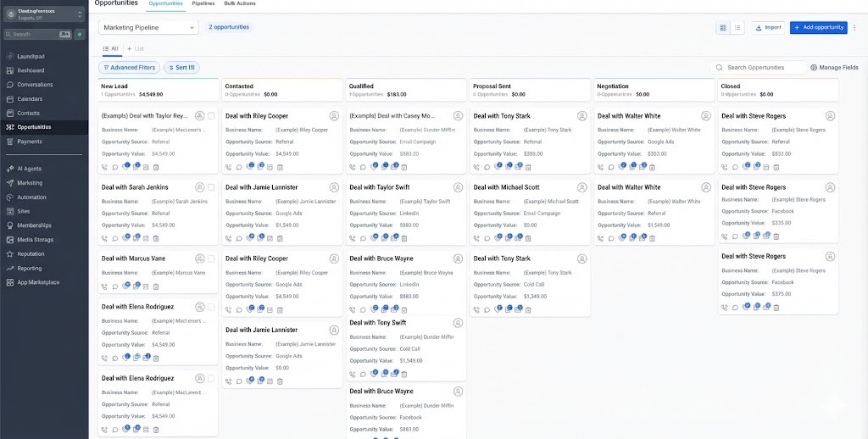Open Opportunities in the sidebar menu
Screen dimensions: 868x439
[44, 127]
